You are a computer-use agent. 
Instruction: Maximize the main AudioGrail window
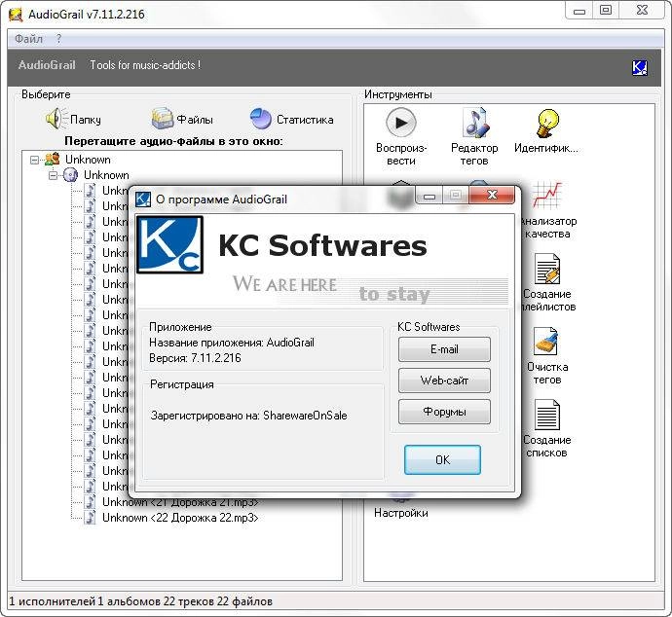tap(606, 11)
